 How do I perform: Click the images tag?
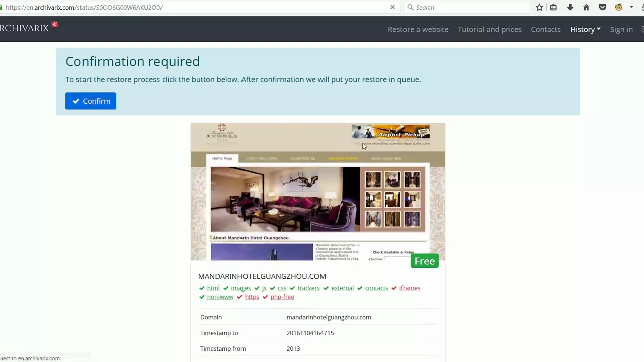coord(241,288)
